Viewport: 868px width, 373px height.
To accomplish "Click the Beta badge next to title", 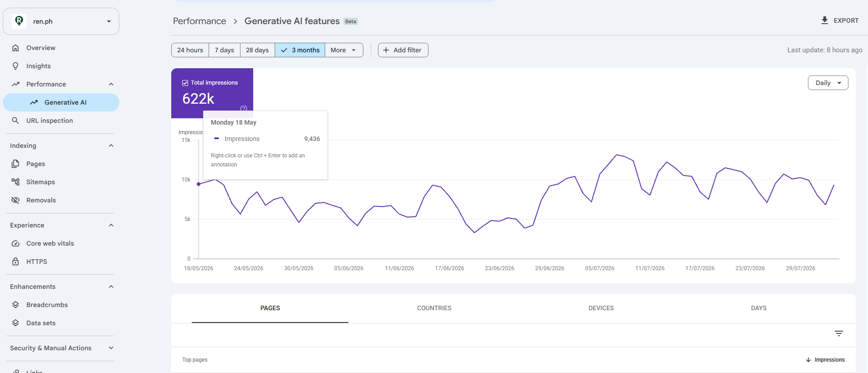I will pos(351,21).
